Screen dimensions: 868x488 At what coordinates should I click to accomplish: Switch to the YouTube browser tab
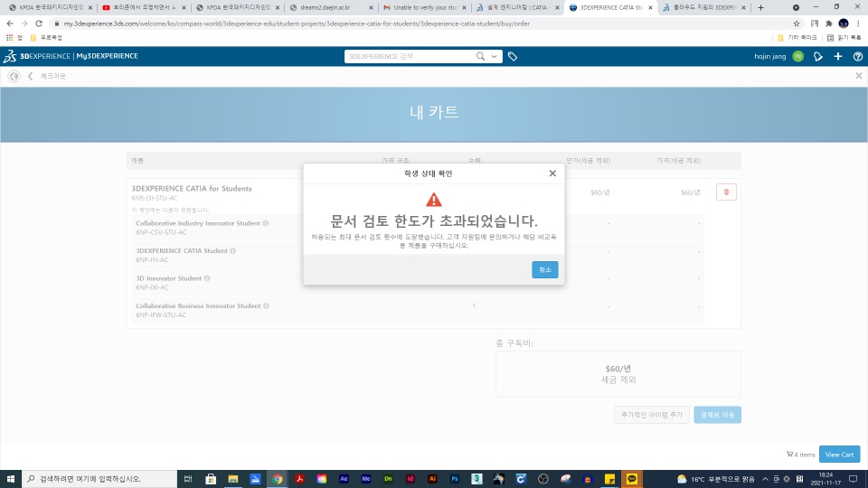[x=144, y=8]
